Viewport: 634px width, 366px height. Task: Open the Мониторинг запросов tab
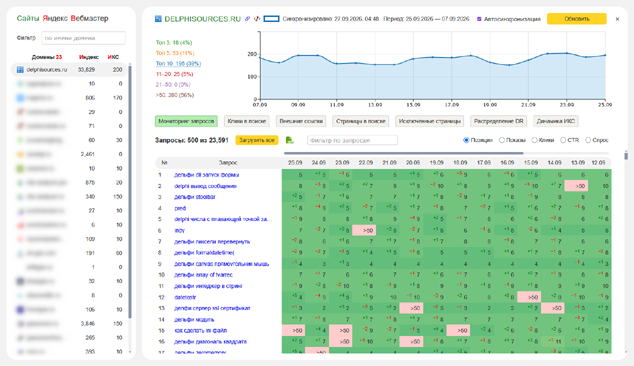click(x=186, y=121)
